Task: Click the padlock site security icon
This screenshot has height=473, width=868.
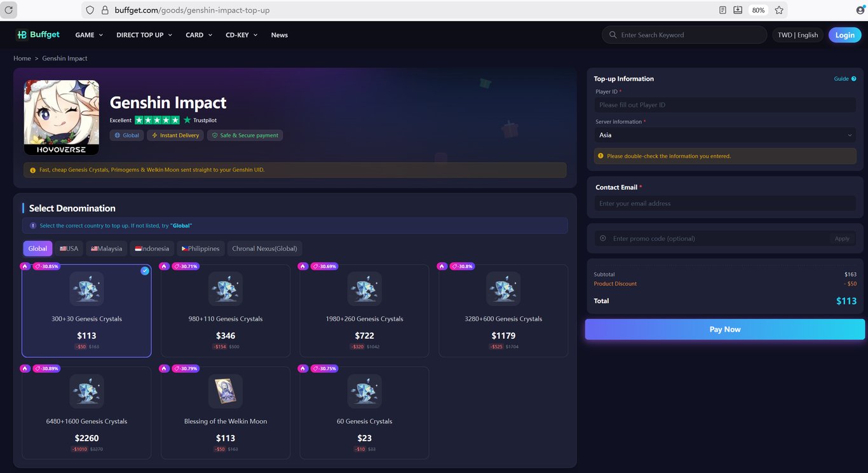Action: (105, 10)
